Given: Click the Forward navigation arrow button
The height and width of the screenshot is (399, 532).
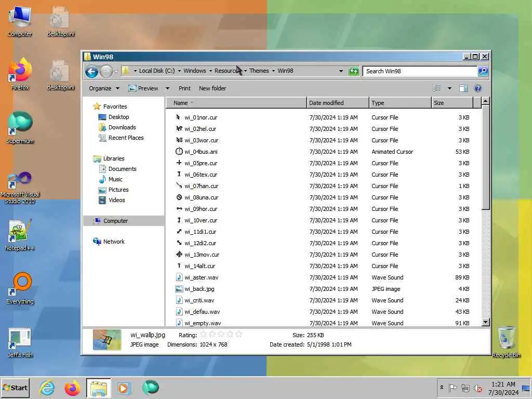Looking at the screenshot, I should (106, 71).
